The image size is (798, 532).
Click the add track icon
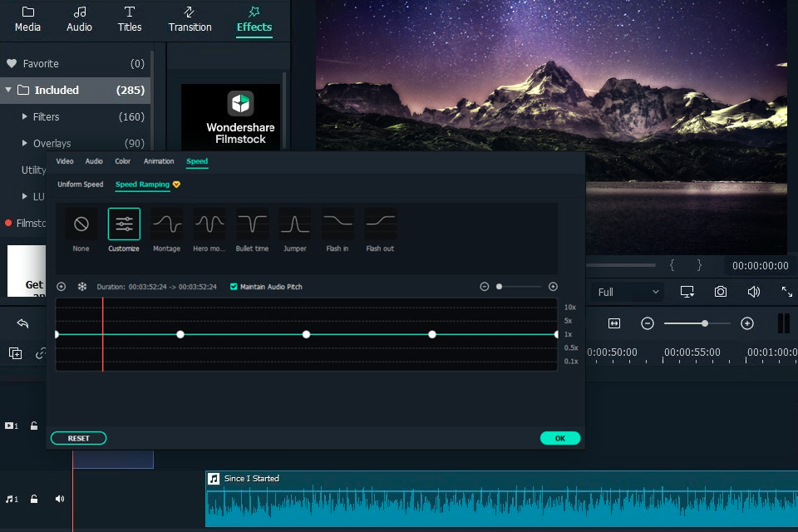(15, 353)
